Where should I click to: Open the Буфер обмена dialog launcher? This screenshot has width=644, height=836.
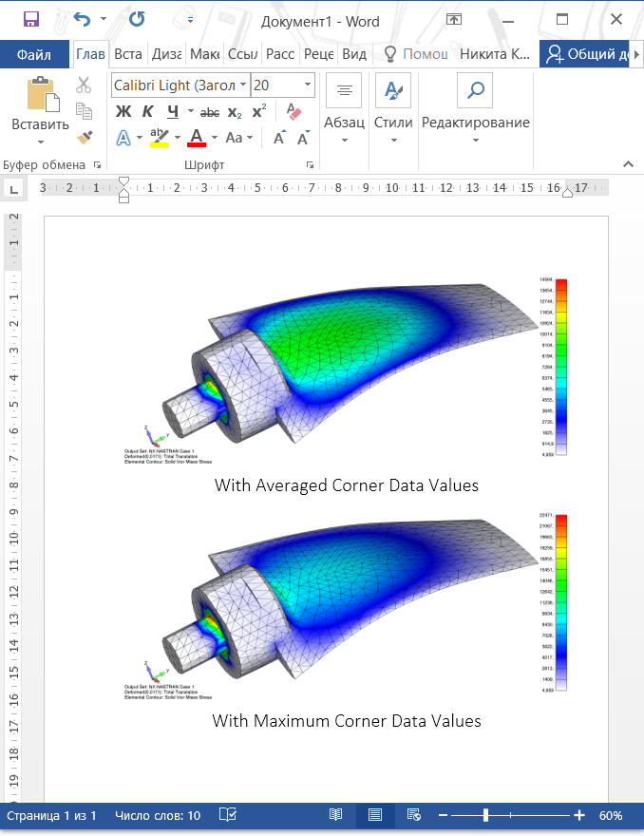(97, 165)
